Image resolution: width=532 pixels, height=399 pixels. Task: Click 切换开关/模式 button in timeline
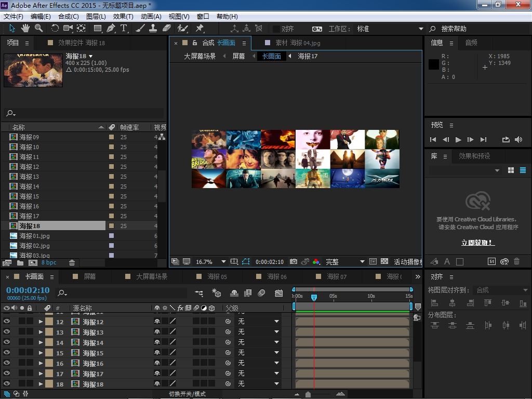point(187,394)
